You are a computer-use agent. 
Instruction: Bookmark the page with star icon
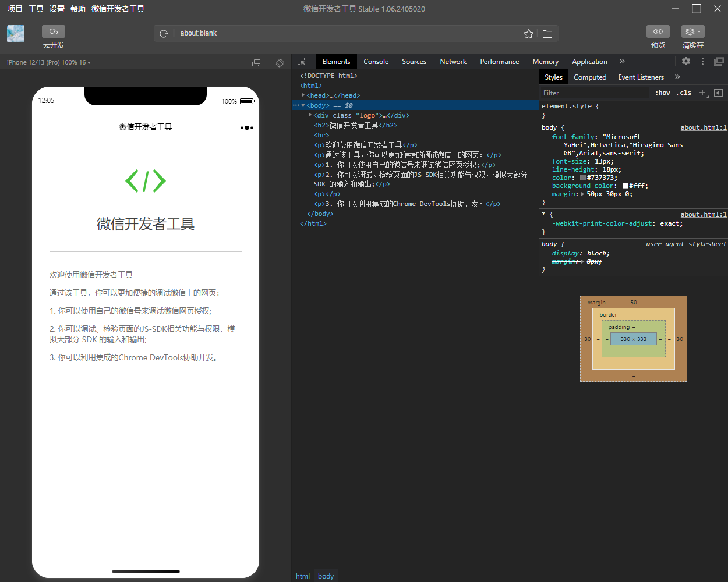[x=529, y=34]
